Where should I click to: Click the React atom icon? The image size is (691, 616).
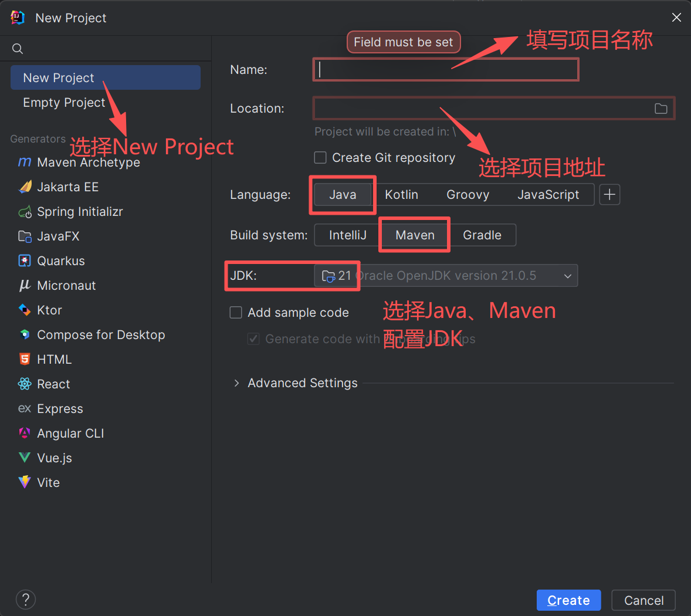[25, 384]
